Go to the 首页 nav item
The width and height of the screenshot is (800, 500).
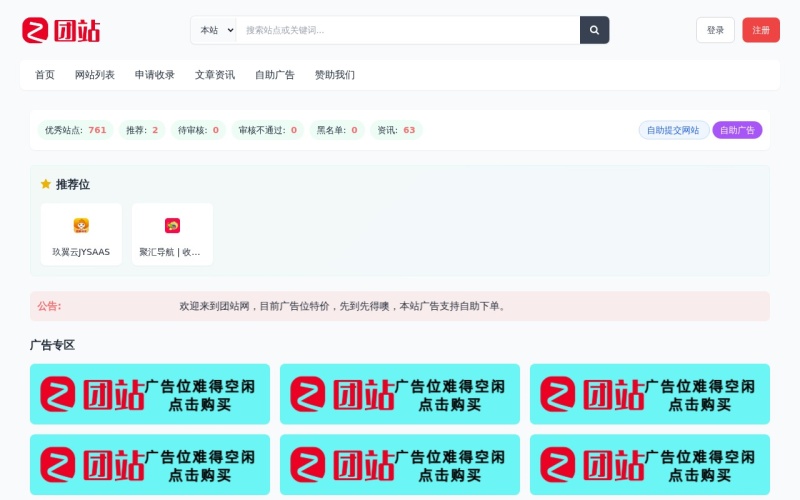[45, 75]
